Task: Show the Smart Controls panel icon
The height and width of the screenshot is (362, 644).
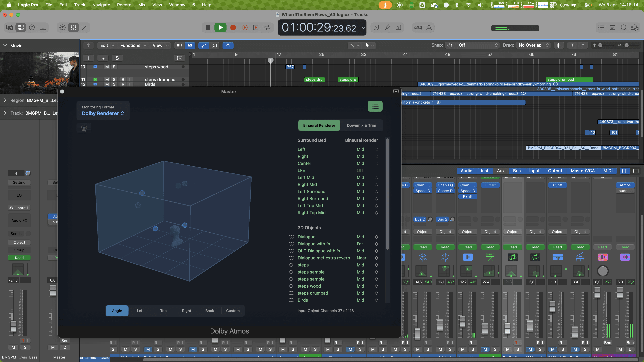Action: (62, 27)
